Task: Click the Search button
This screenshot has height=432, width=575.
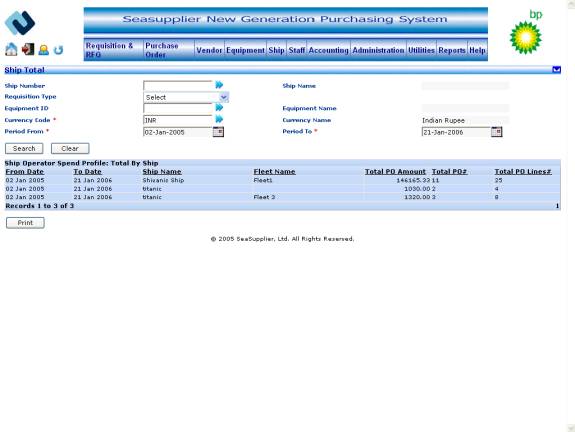Action: tap(24, 149)
